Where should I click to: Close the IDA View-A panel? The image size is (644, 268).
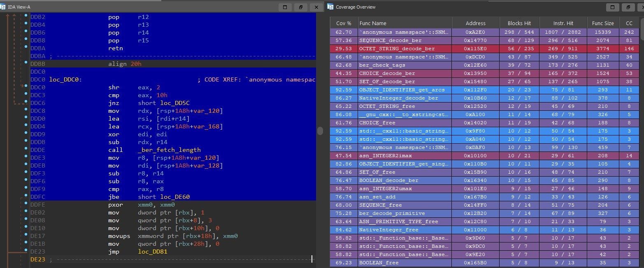(316, 7)
